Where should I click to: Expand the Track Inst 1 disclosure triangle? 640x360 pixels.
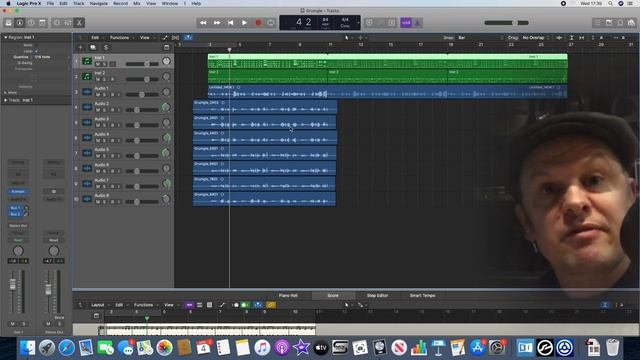coord(6,100)
